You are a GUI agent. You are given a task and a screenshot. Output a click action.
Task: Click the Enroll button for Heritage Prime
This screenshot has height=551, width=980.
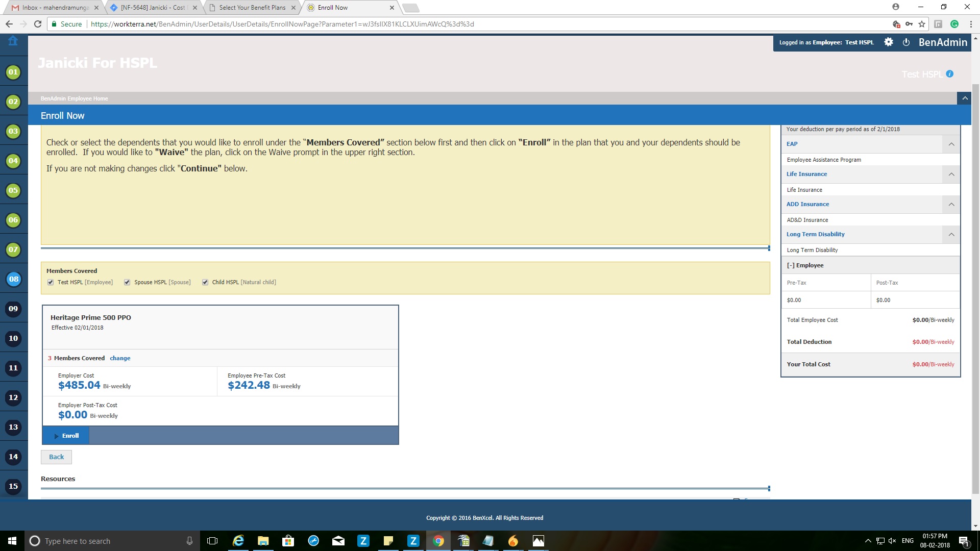pyautogui.click(x=66, y=436)
